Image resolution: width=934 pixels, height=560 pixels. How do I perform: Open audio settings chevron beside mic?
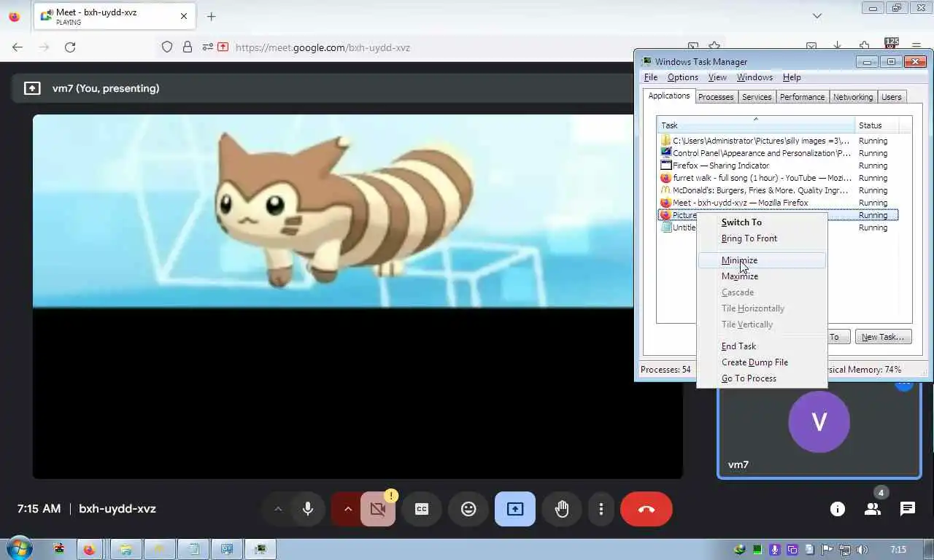point(278,509)
